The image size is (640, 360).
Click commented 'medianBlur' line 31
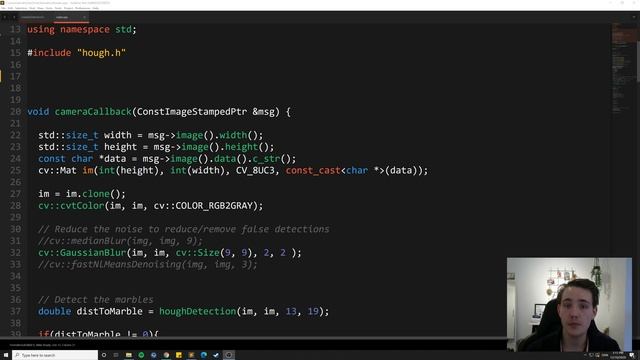click(120, 241)
